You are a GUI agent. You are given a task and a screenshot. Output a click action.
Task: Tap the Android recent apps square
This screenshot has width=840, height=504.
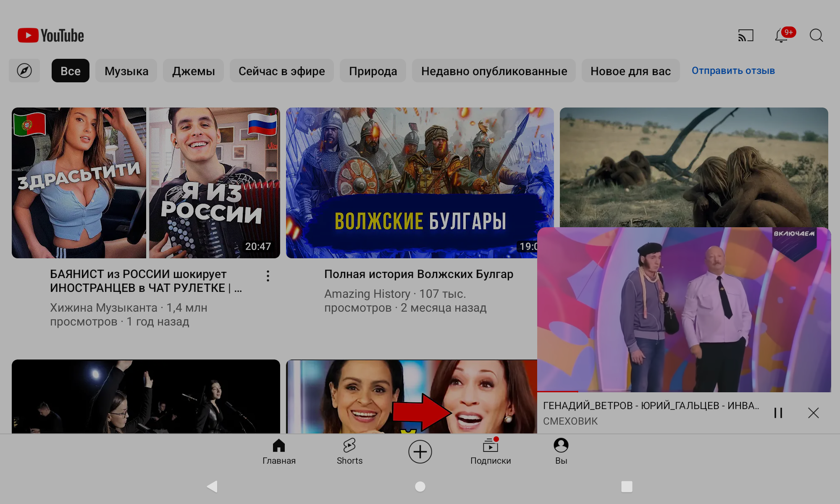(627, 486)
